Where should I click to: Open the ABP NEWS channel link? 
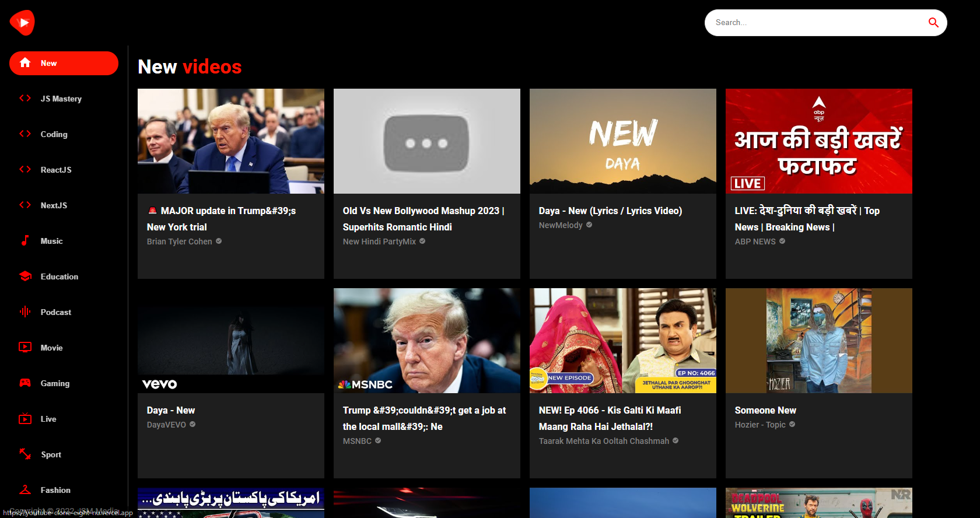point(755,241)
